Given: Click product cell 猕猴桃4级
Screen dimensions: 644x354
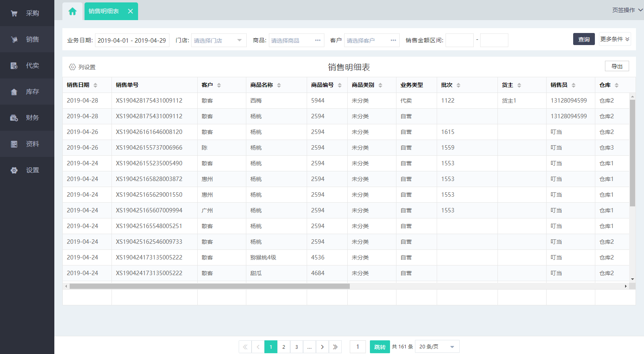Looking at the screenshot, I should (x=263, y=257).
